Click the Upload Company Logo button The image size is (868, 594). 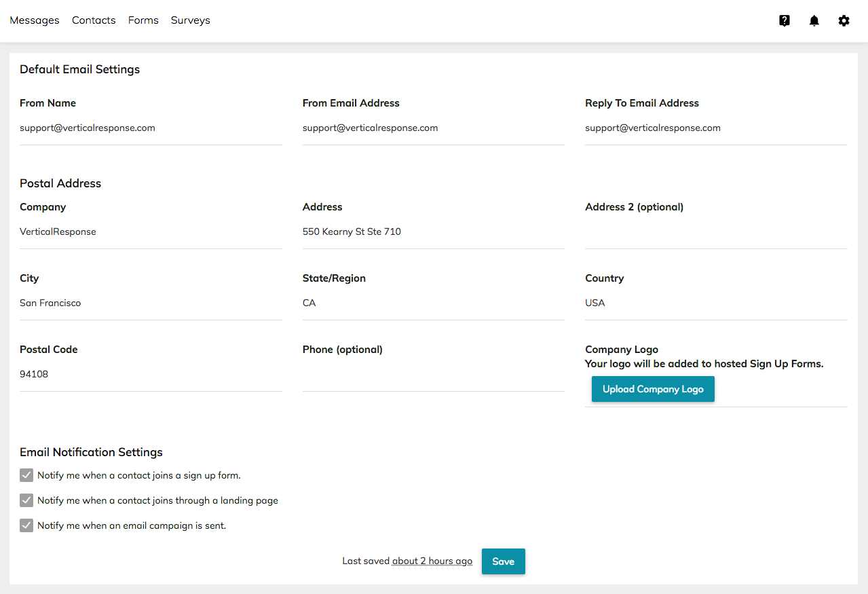[653, 389]
